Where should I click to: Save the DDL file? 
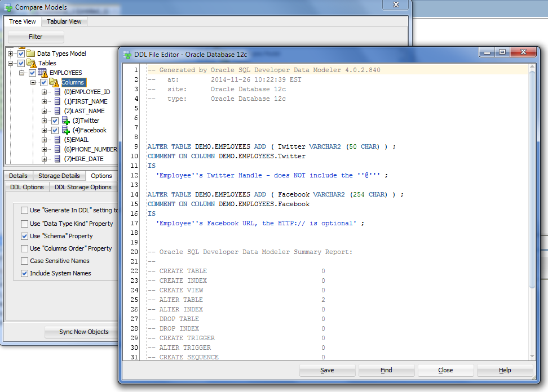pyautogui.click(x=327, y=371)
